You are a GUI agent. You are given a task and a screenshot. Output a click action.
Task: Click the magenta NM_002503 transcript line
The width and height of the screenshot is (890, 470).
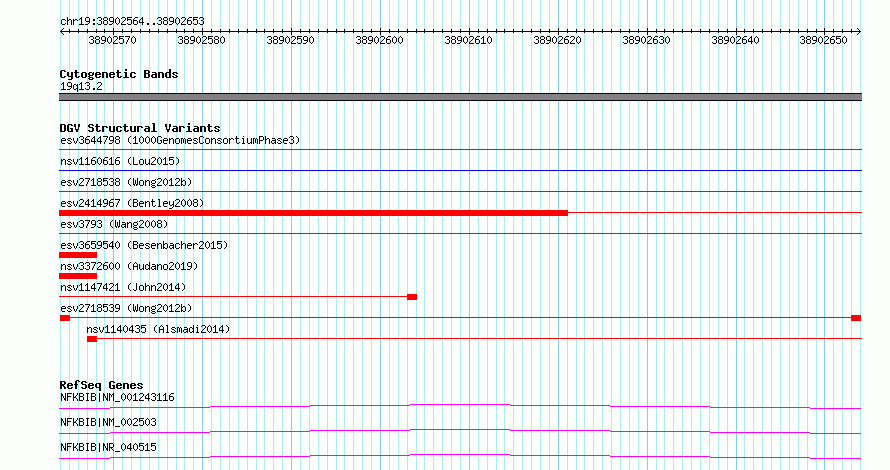coord(460,431)
